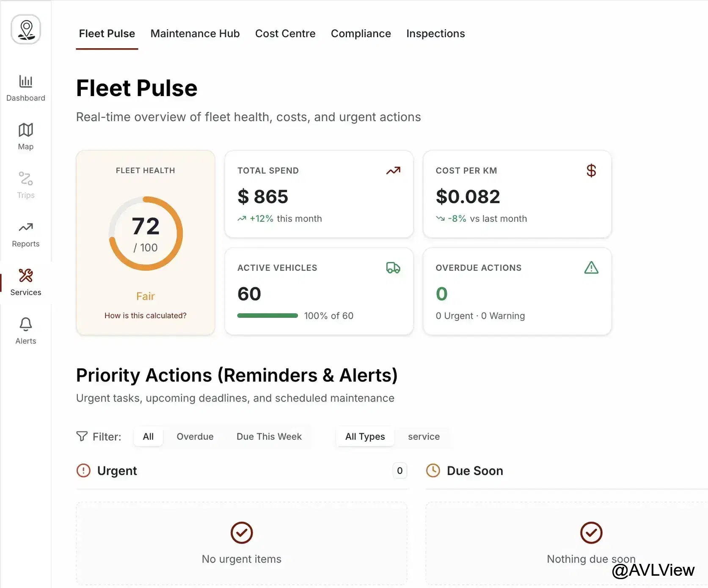Viewport: 708px width, 588px height.
Task: Click the Urgent exclamation circle icon
Action: 83,470
